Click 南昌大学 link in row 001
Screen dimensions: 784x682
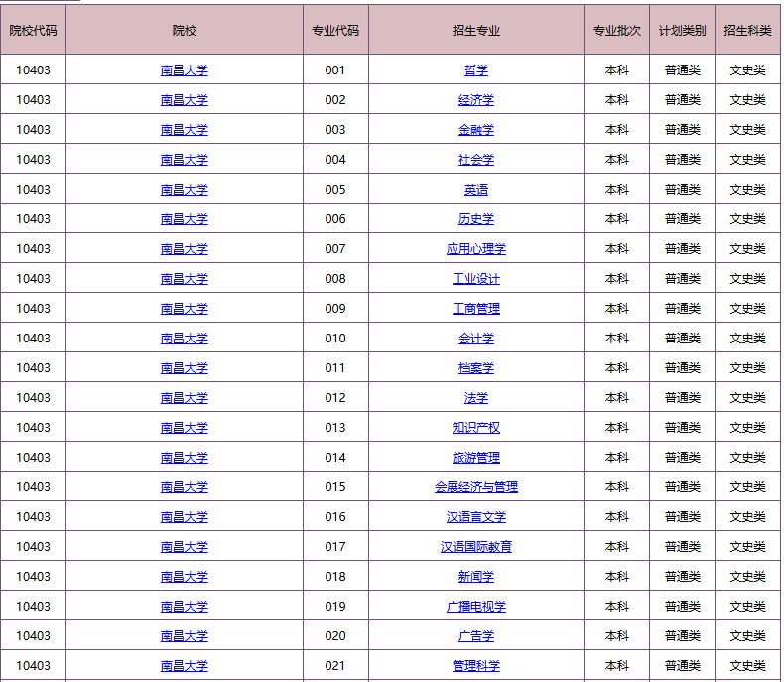(x=184, y=70)
